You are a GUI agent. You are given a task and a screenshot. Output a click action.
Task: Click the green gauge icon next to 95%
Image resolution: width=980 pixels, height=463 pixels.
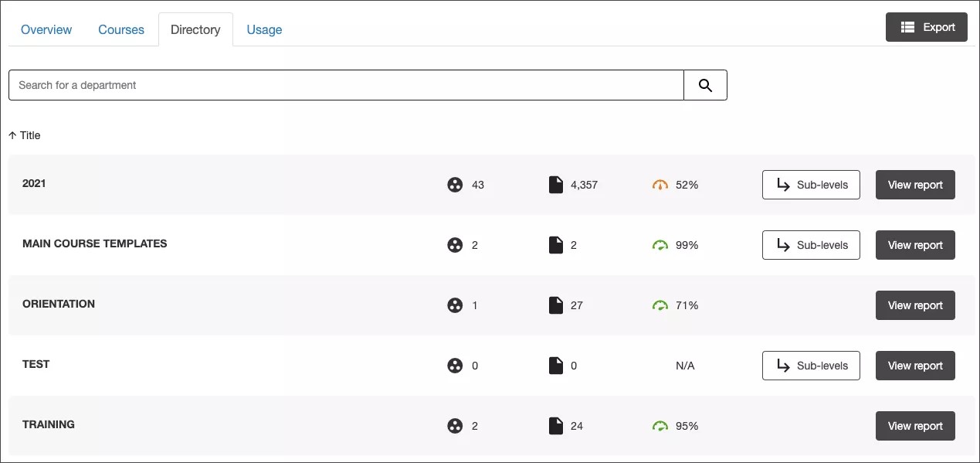point(660,426)
